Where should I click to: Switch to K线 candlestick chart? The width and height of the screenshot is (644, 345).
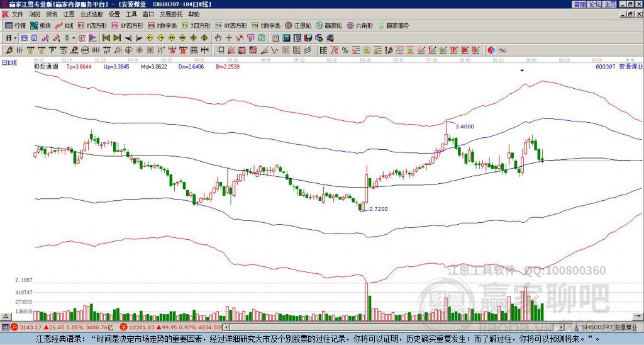pos(64,25)
